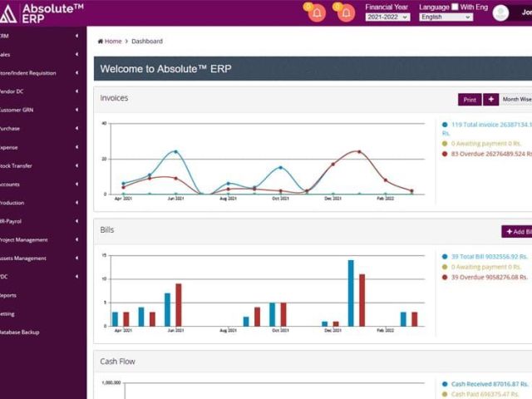The height and width of the screenshot is (399, 532).
Task: Toggle the With Eng checkbox
Action: tap(455, 7)
